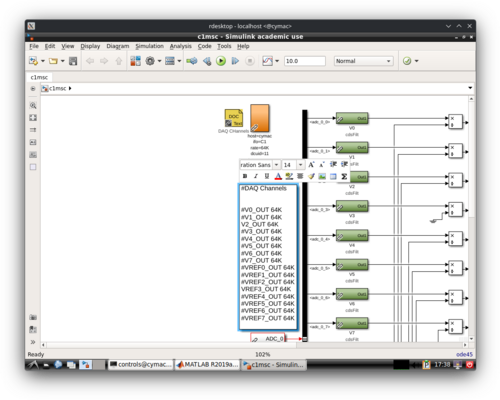Click the Step Forward button
500x400 pixels.
click(x=235, y=61)
